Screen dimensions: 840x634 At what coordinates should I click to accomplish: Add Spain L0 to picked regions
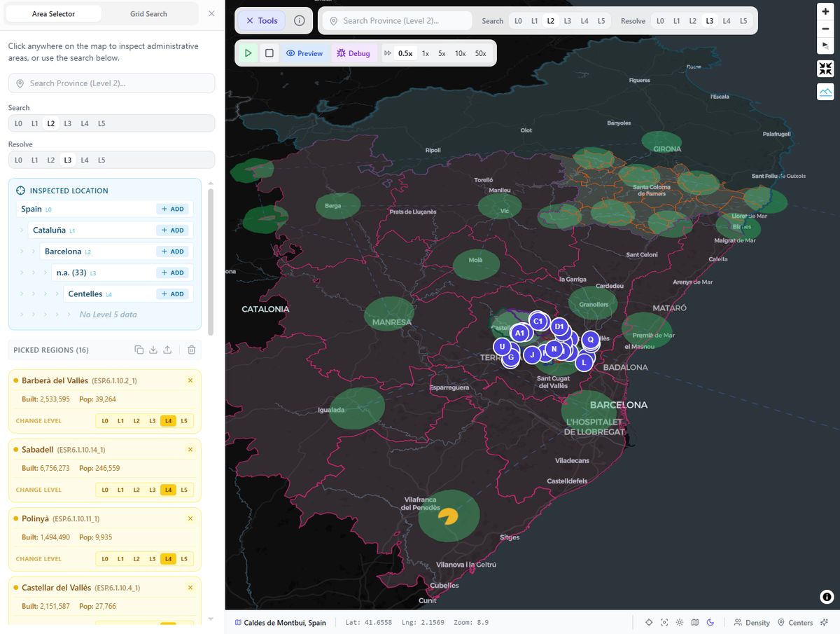click(x=172, y=209)
